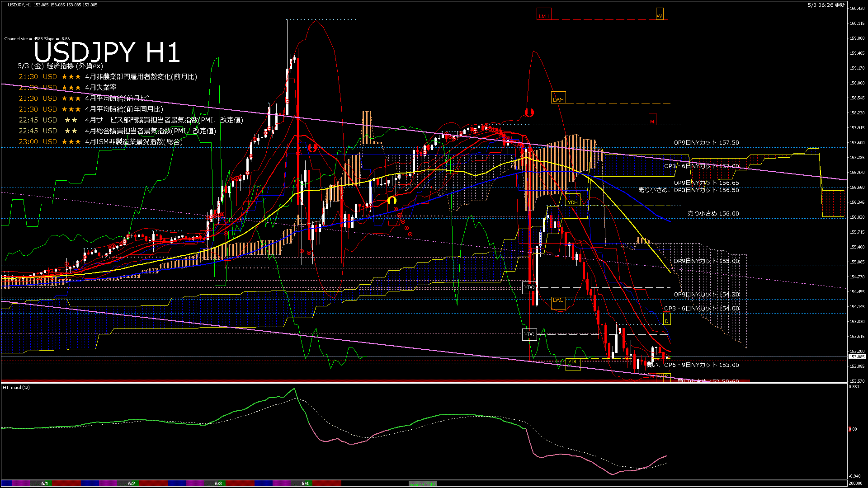This screenshot has height=488, width=868.
Task: Click the current price tag 153.085
Action: click(857, 357)
